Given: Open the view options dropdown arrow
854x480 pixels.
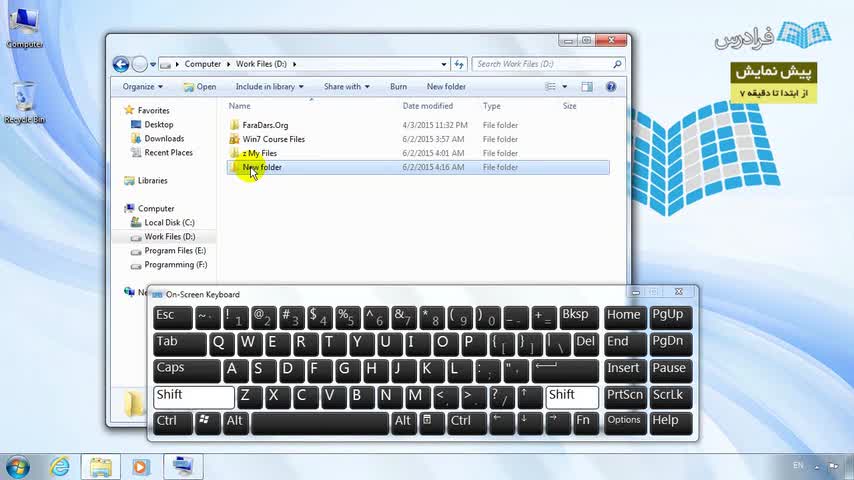Looking at the screenshot, I should [564, 87].
